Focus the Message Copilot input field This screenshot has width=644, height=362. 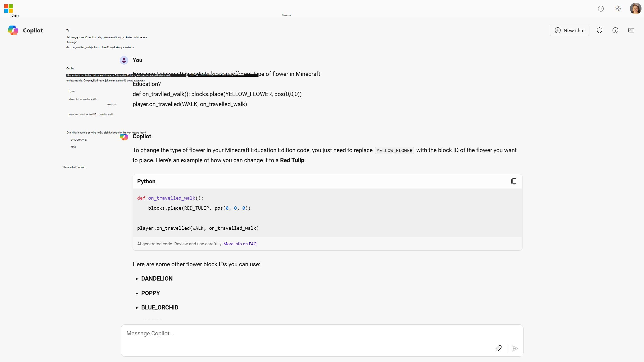(x=302, y=333)
